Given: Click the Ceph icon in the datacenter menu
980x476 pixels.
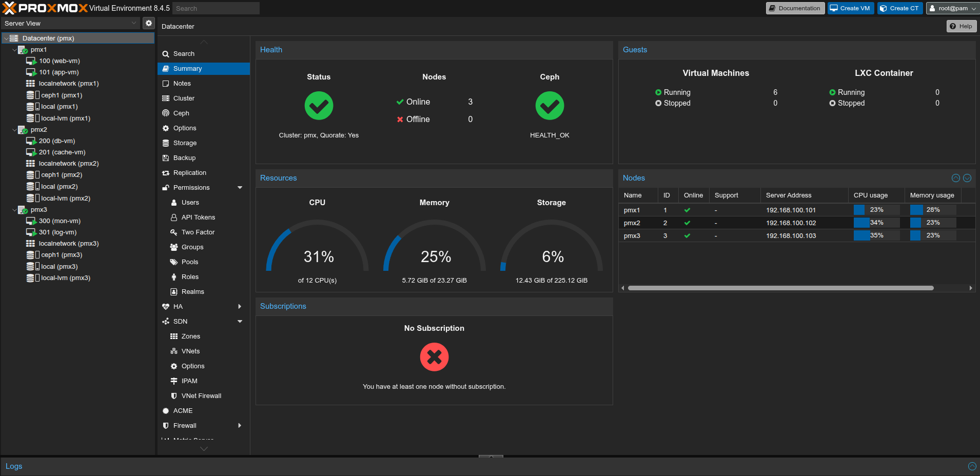Looking at the screenshot, I should (166, 113).
